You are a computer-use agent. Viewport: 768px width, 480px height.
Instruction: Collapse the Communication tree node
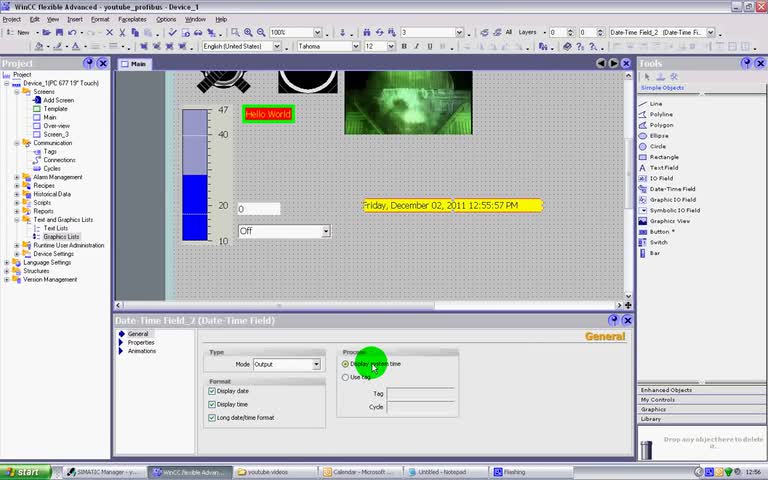click(17, 143)
